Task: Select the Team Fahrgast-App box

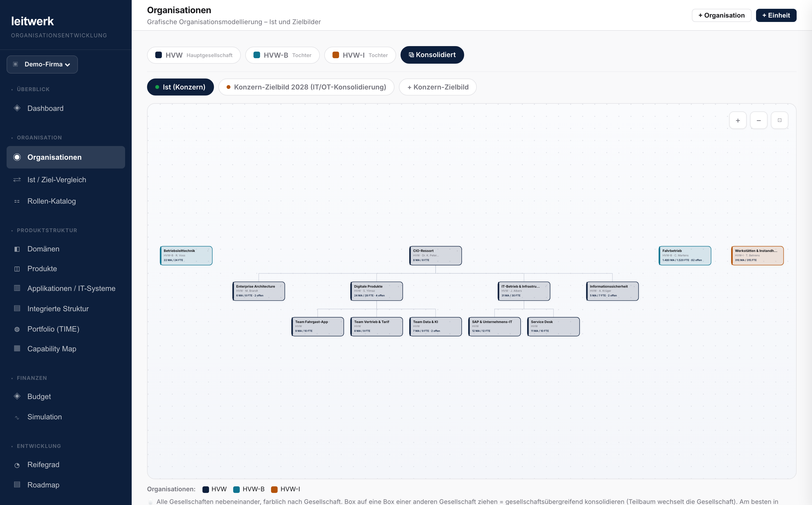Action: click(318, 327)
